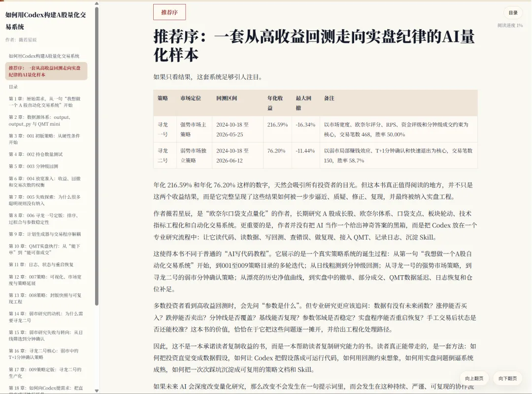
Task: Click the 阅读进度 1% indicator
Action: [510, 26]
